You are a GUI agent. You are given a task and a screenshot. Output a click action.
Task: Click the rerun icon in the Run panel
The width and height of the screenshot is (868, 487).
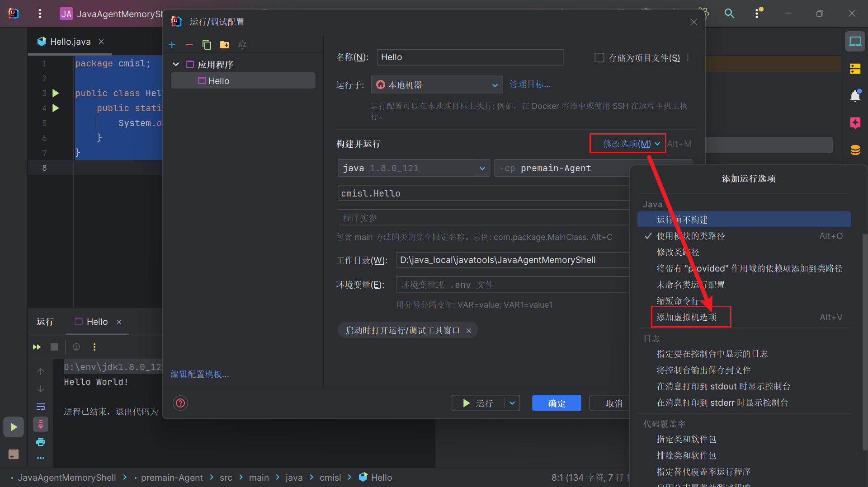37,347
